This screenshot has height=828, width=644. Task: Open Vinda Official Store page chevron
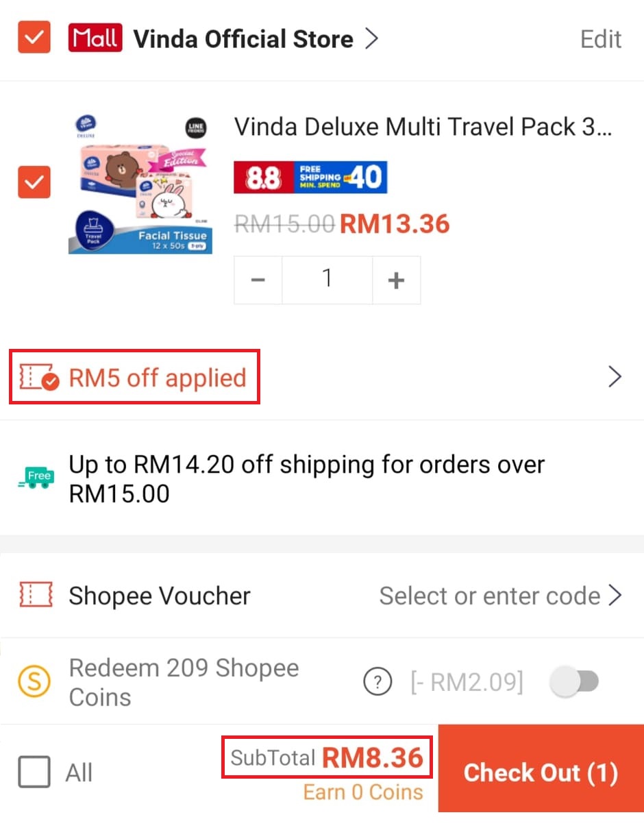(371, 38)
